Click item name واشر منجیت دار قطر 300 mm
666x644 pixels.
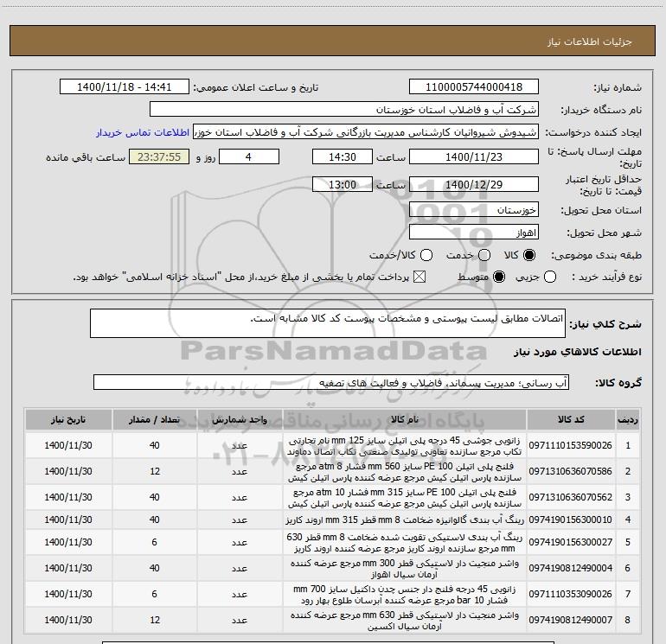tap(405, 569)
